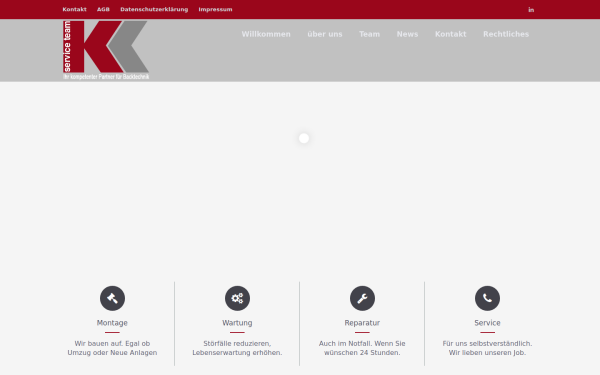
Task: Go to Willkommen in main navigation
Action: 266,34
